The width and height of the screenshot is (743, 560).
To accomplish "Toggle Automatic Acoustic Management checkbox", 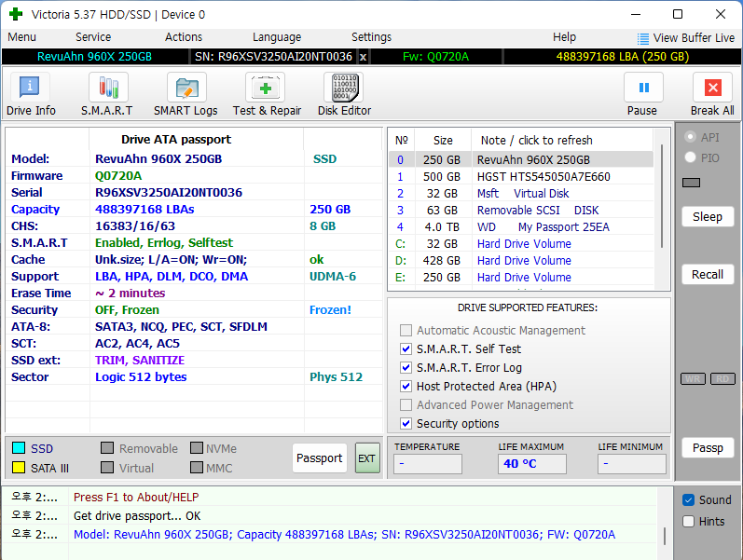I will coord(406,330).
